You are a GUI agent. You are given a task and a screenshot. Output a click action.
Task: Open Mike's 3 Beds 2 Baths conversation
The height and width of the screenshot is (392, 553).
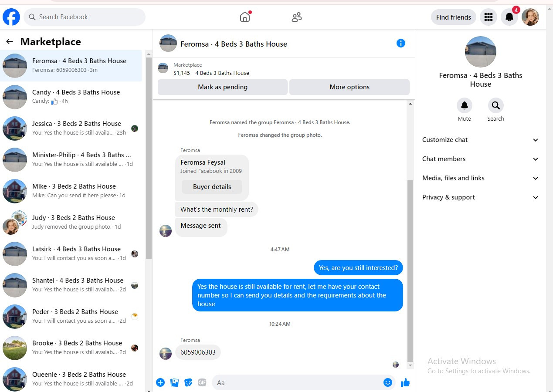[x=71, y=191]
